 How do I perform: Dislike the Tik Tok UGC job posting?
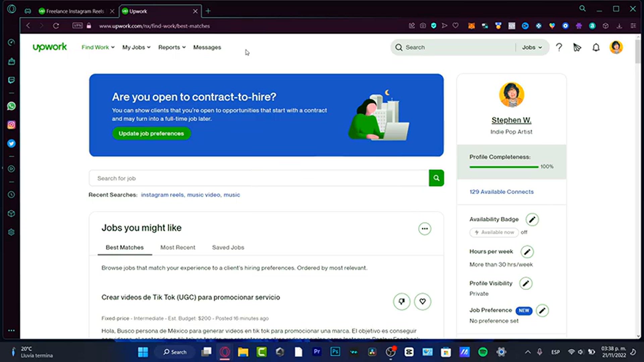401,302
